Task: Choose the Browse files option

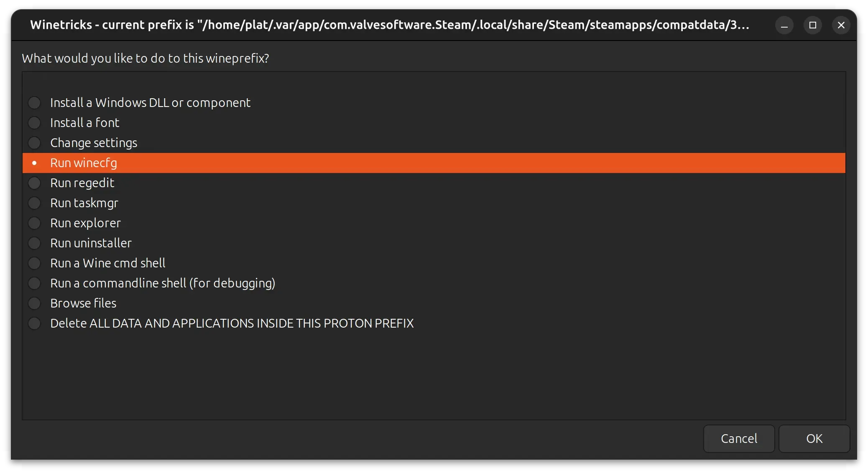Action: tap(34, 303)
